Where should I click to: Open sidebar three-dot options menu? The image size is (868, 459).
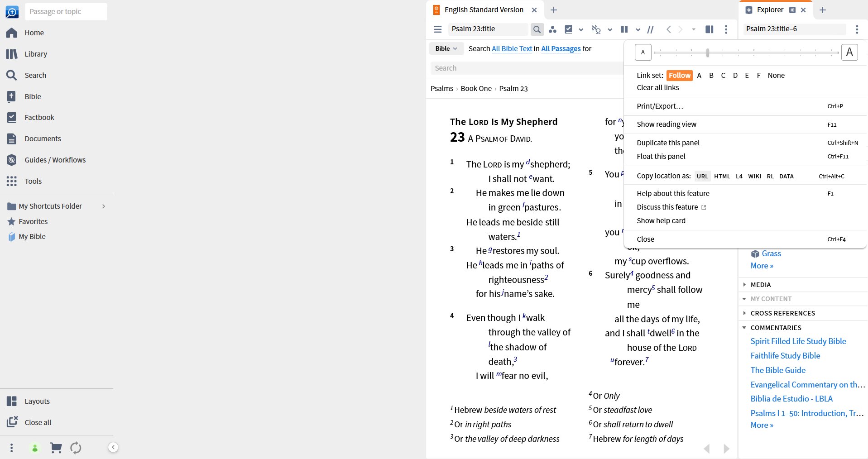coord(11,448)
